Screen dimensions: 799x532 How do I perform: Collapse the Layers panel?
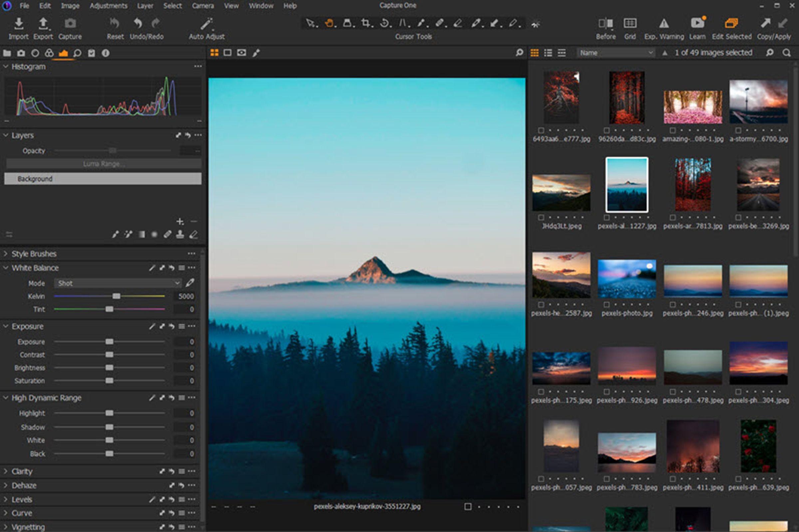point(6,135)
